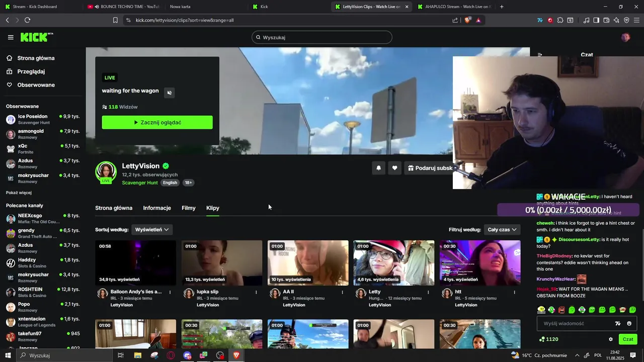This screenshot has width=644, height=362.
Task: Open the Strona główna channel tab
Action: tap(114, 208)
